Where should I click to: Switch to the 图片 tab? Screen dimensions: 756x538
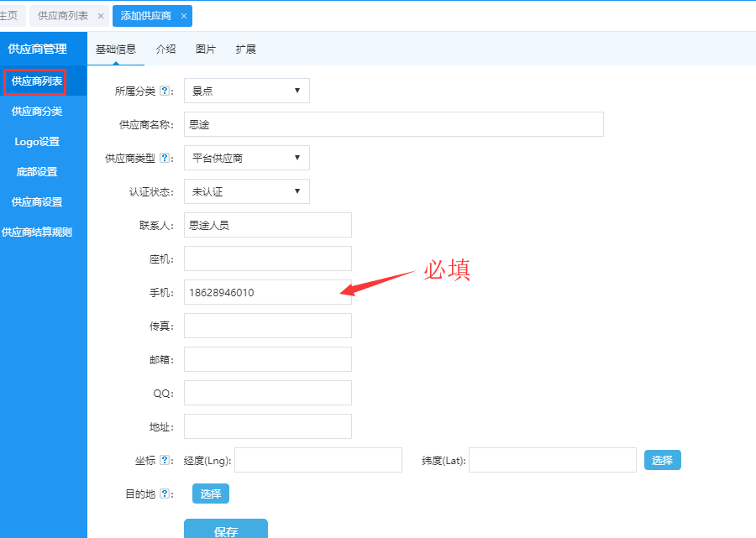(x=206, y=50)
